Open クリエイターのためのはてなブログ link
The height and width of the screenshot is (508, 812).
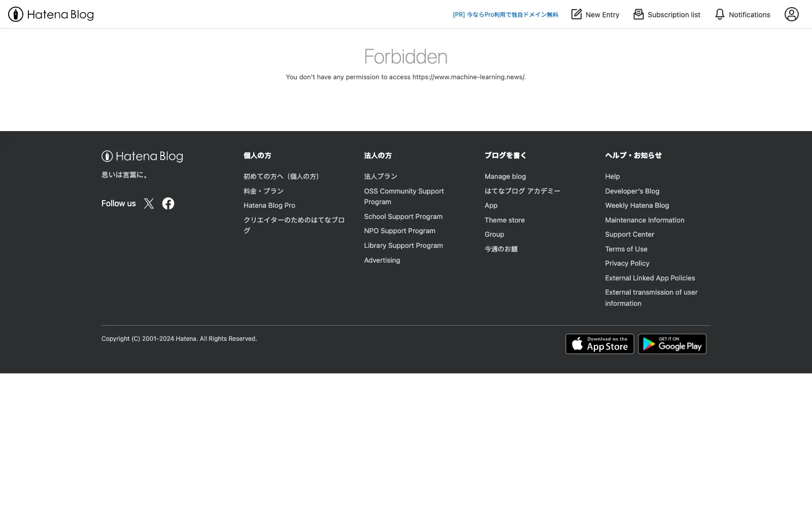tap(294, 225)
